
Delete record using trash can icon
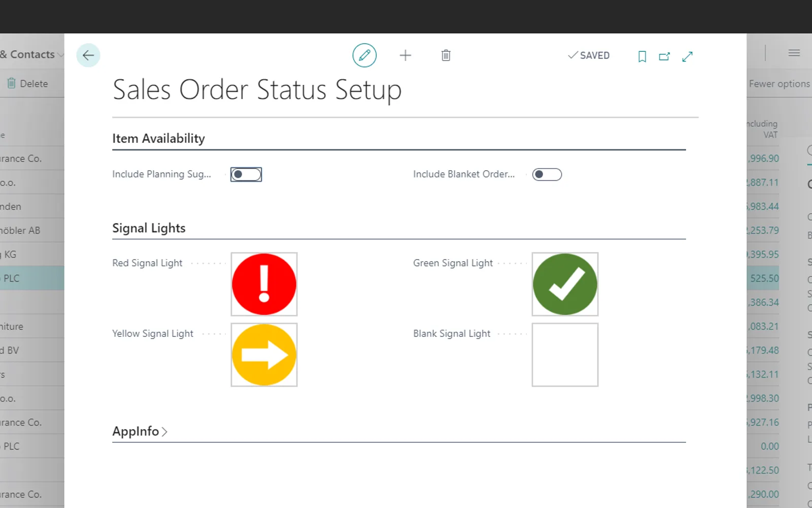point(446,55)
